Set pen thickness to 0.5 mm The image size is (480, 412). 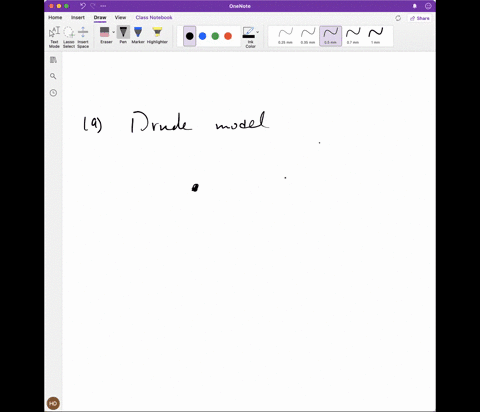click(330, 36)
